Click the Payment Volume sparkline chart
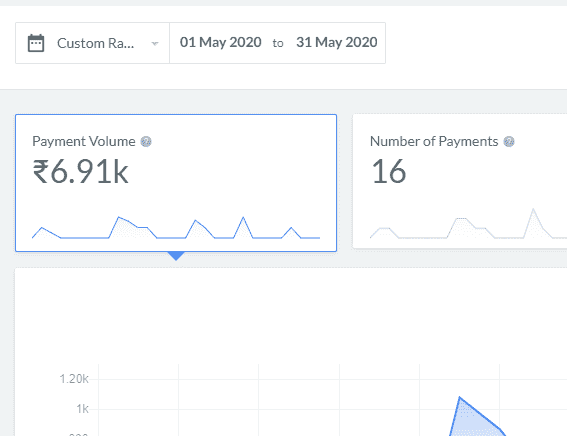 click(176, 228)
